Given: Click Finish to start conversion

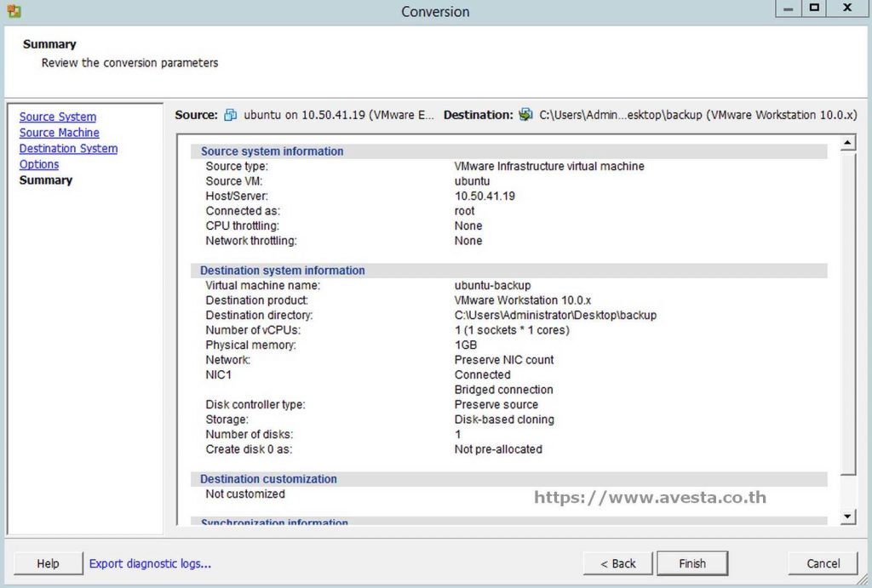Looking at the screenshot, I should [x=692, y=563].
